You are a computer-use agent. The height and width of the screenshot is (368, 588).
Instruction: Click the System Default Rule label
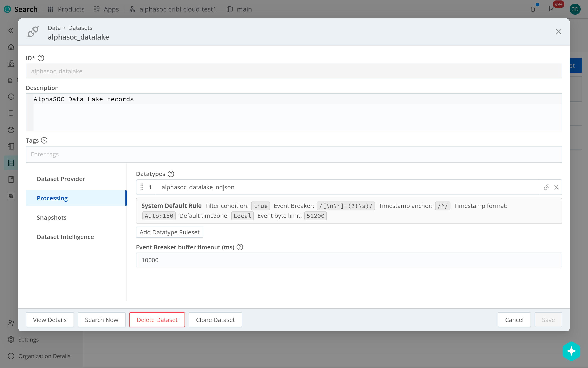point(171,206)
